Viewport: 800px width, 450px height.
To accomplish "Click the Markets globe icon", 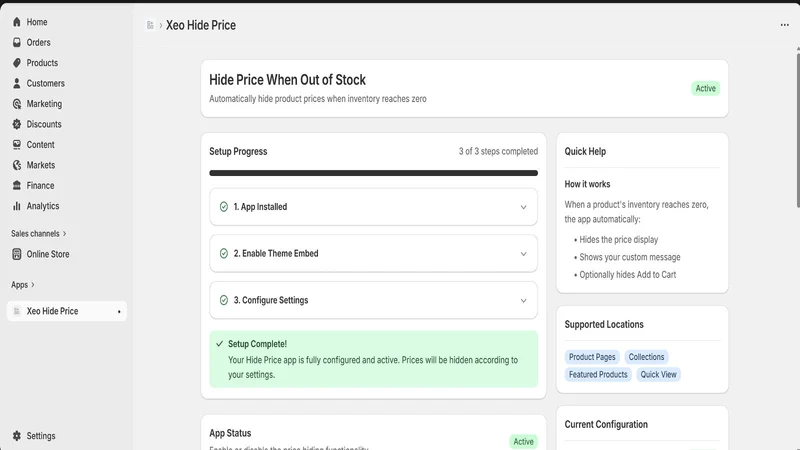I will pos(17,165).
